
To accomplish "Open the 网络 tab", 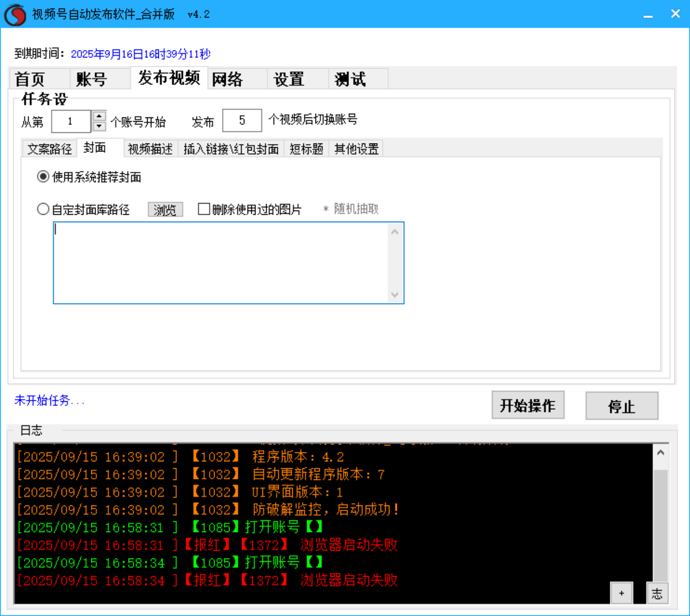I will tap(227, 79).
